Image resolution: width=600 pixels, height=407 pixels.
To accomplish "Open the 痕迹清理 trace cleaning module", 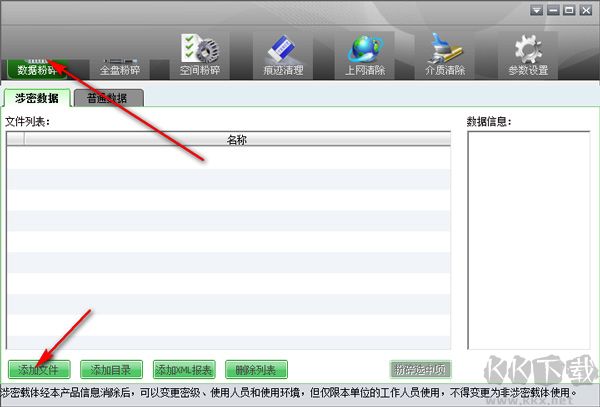I will (x=283, y=55).
